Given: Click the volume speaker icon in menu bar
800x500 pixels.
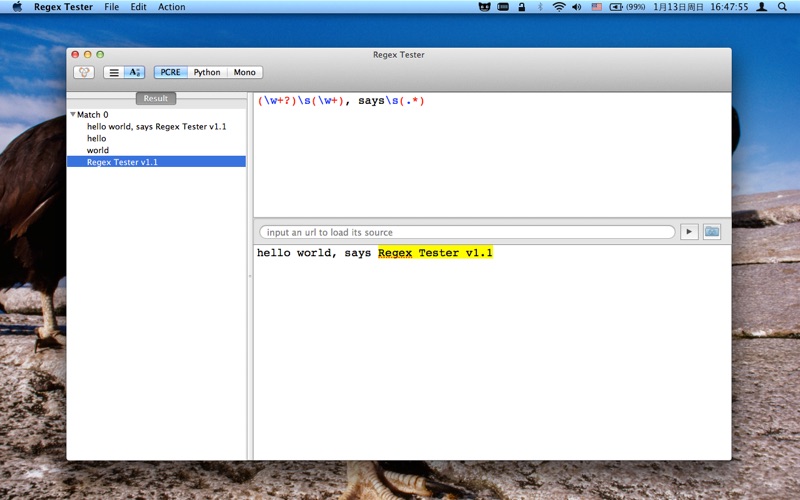Looking at the screenshot, I should coord(577,7).
